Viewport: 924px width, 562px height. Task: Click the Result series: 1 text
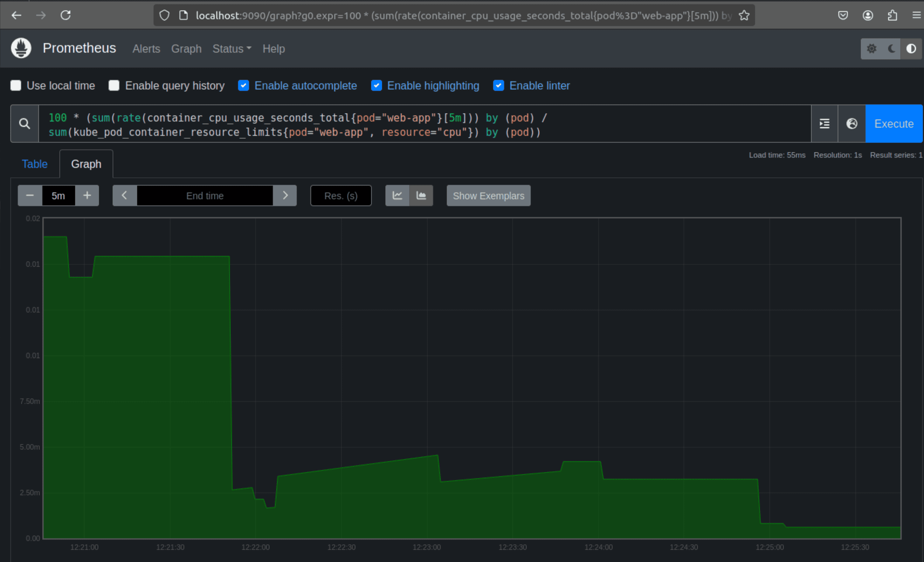(x=896, y=155)
